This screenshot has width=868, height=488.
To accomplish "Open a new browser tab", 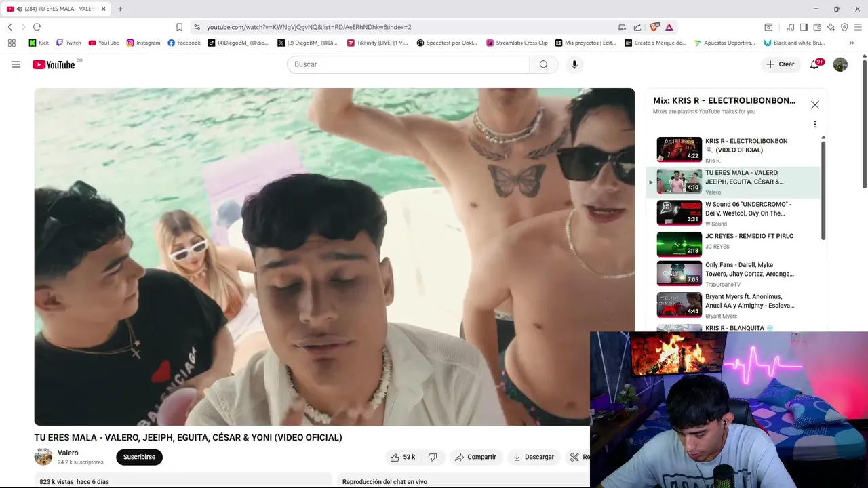I will (120, 9).
